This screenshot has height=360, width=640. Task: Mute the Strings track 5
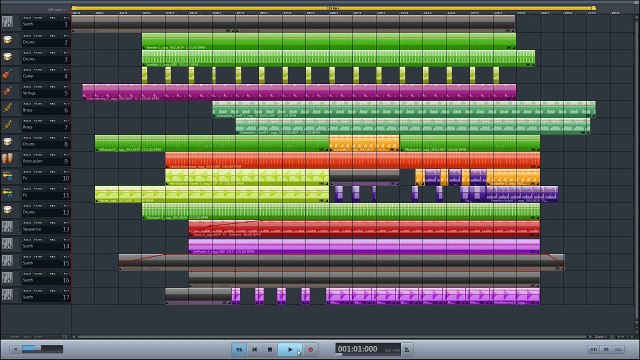tap(37, 87)
